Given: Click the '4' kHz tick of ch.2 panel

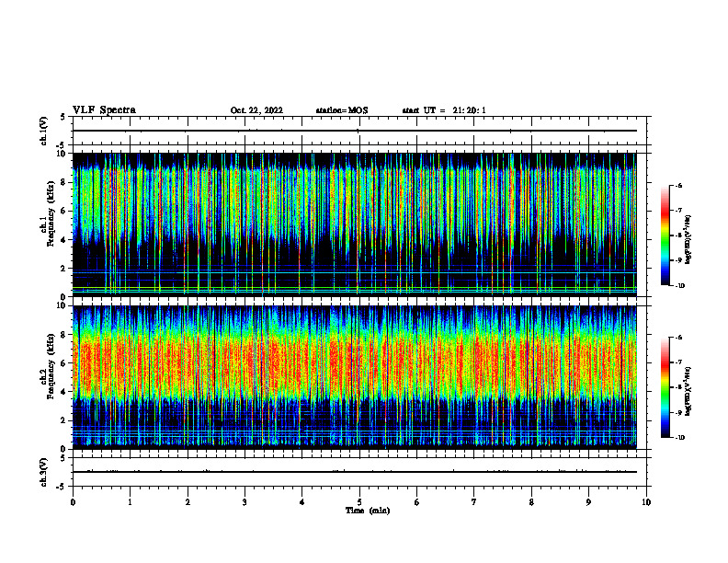Looking at the screenshot, I should pos(63,392).
